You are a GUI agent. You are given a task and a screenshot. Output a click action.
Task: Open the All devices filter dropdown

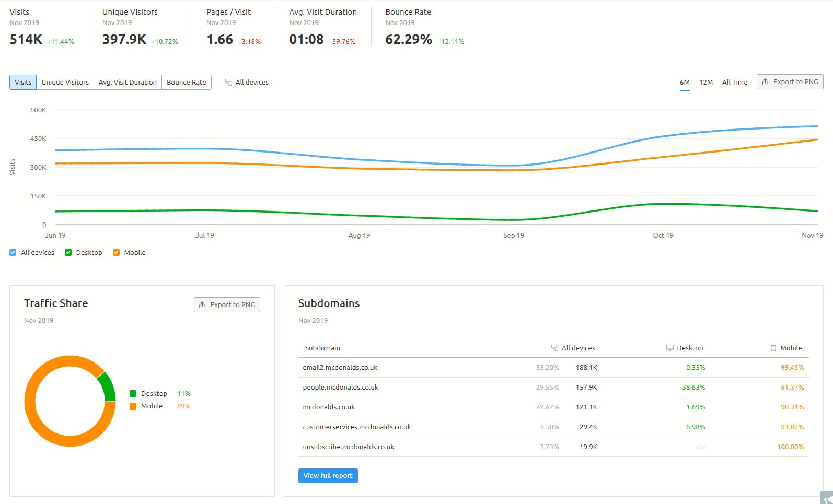(x=247, y=83)
